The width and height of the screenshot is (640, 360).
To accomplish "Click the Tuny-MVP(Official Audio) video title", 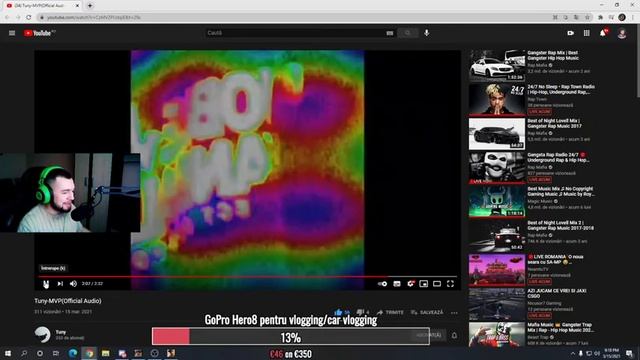I will click(x=68, y=301).
